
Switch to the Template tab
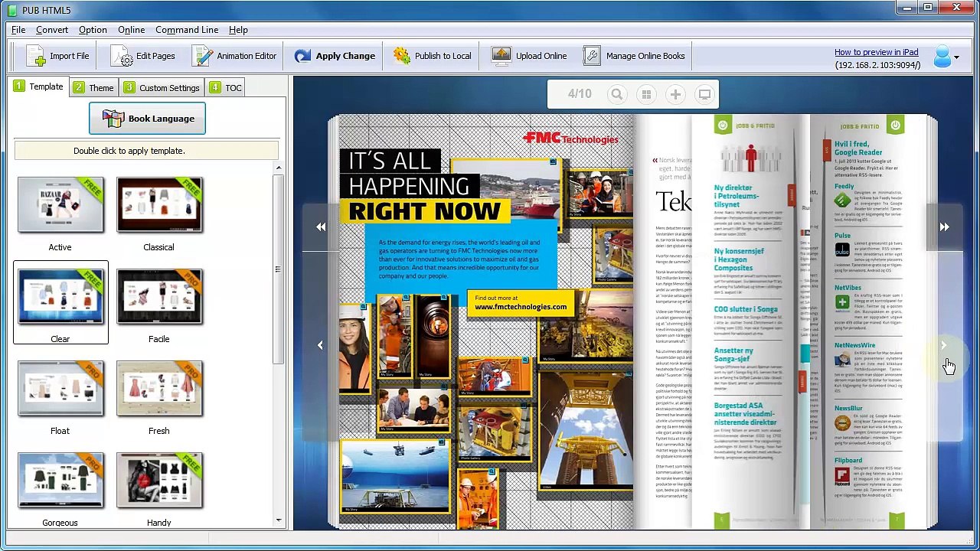coord(39,86)
